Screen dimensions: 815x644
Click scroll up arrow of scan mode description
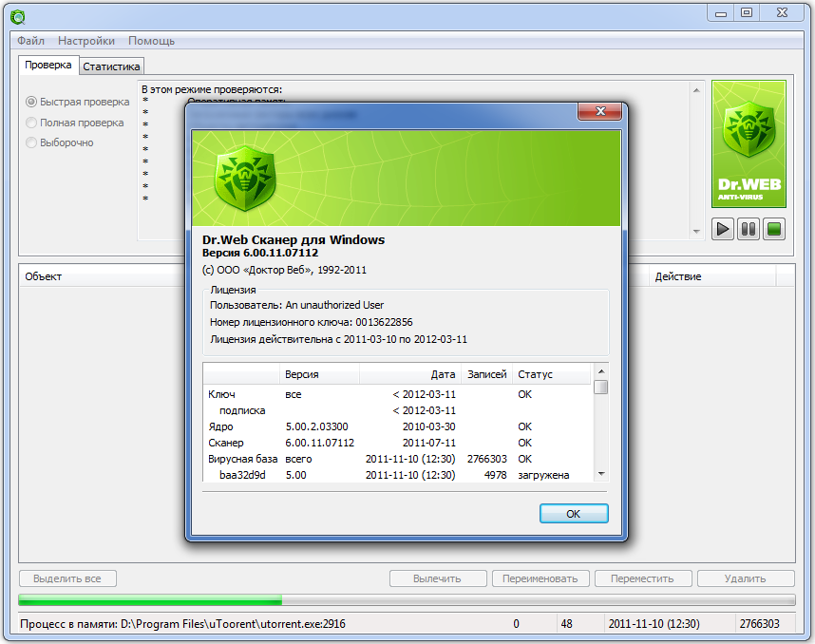[x=696, y=90]
